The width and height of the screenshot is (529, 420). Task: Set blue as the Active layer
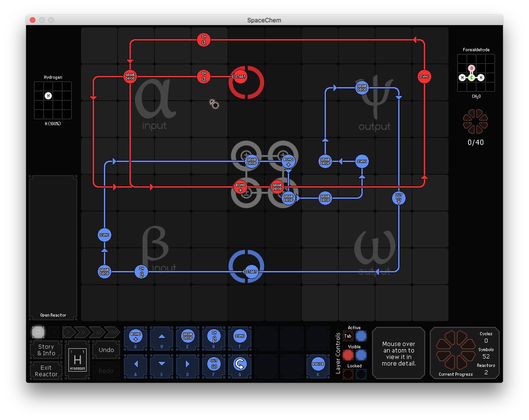(360, 336)
